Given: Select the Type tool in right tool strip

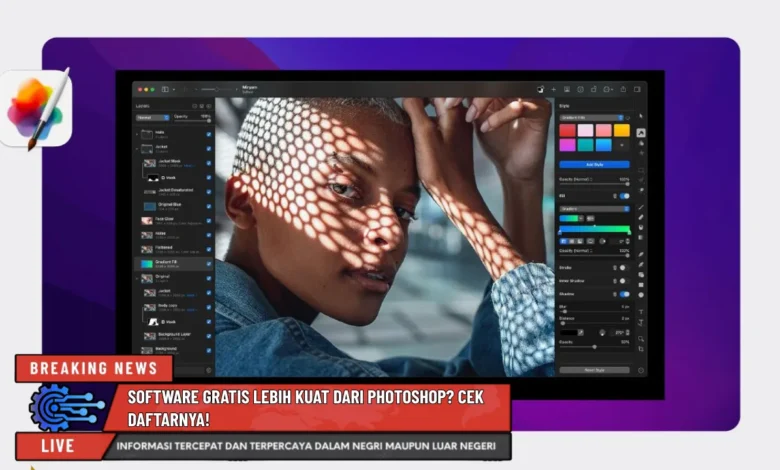Looking at the screenshot, I should coord(641,312).
